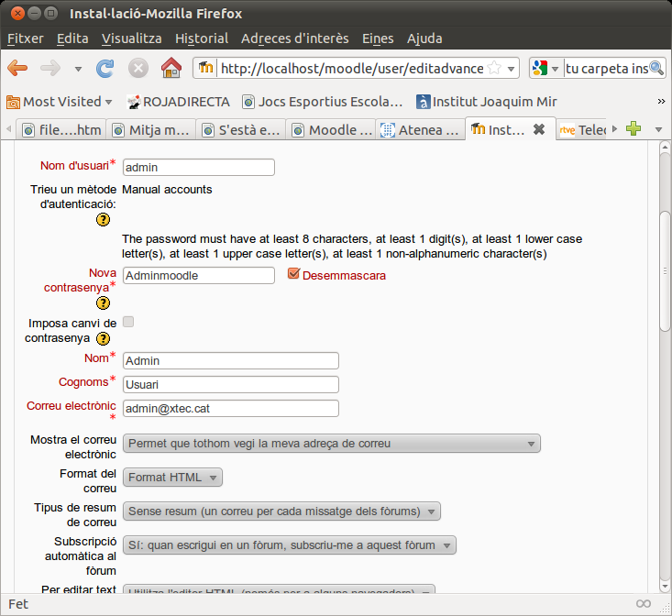Click the 'Correu electrònic' input field
Screen dimensions: 672x616
(x=231, y=409)
